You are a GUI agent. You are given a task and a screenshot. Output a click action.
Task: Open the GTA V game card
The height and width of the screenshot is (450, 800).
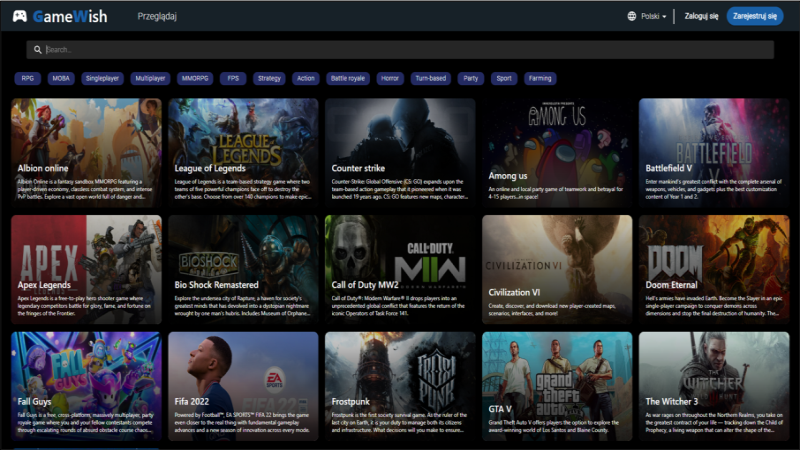tap(557, 386)
